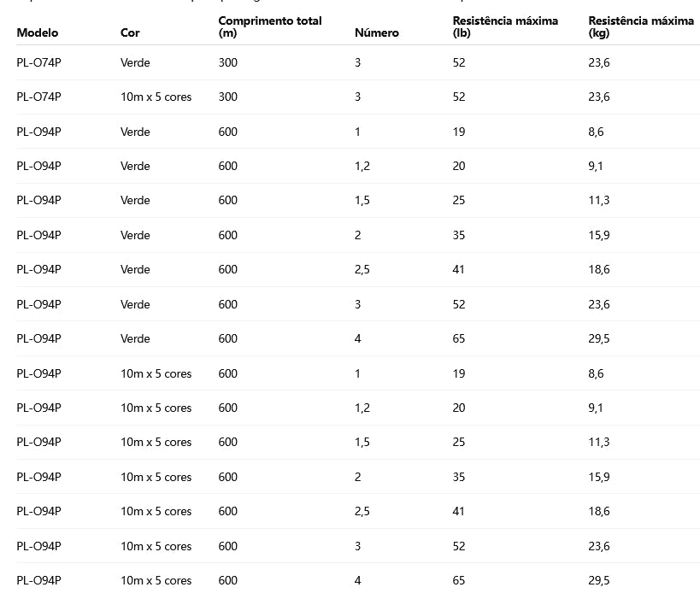Select PL-O74P model cell in Verde row
Screen dimensions: 700x599
pyautogui.click(x=38, y=62)
